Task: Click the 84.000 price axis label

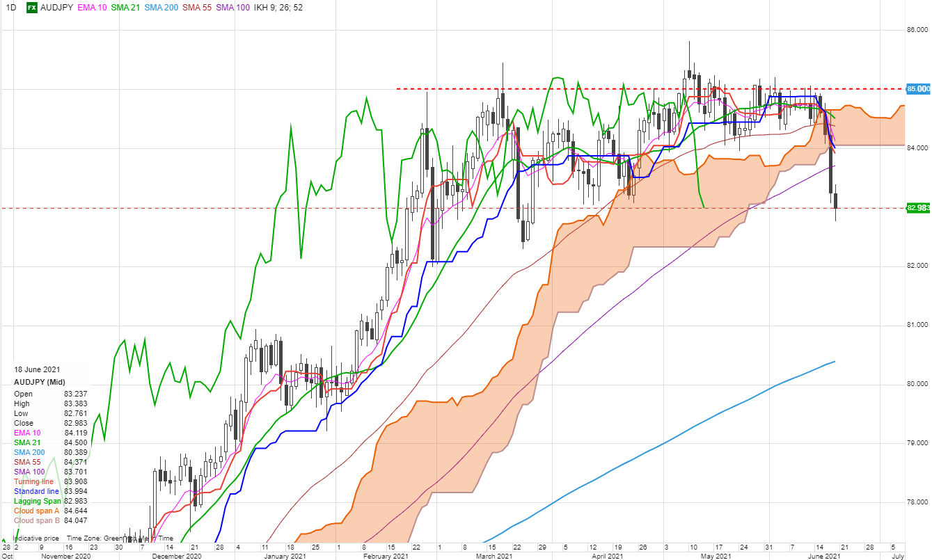Action: (x=918, y=148)
